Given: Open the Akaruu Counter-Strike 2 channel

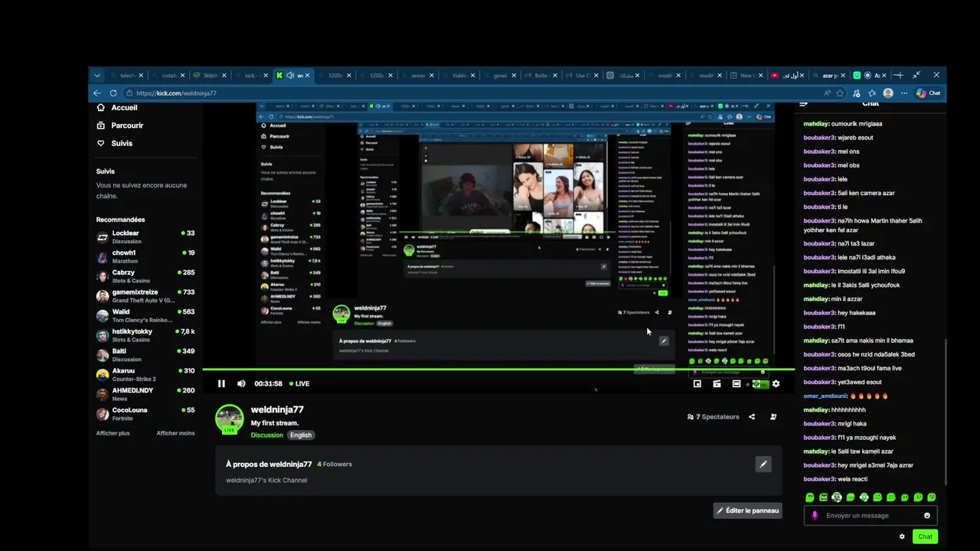Looking at the screenshot, I should coord(145,375).
